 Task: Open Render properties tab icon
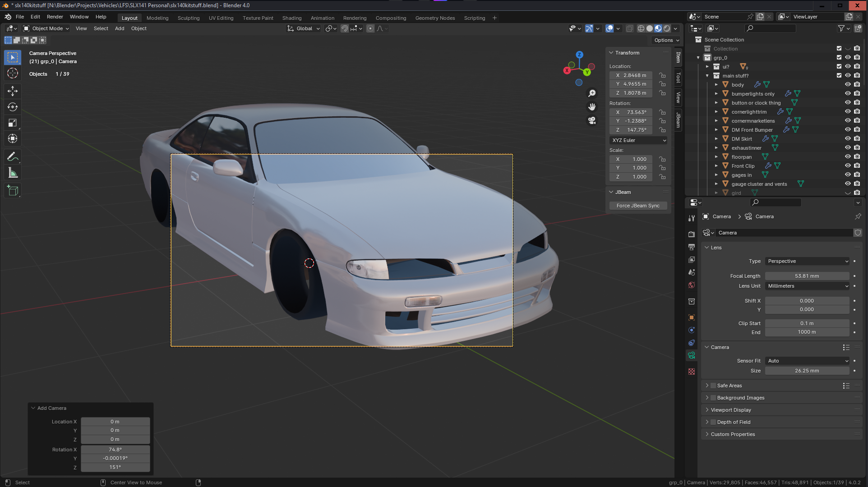tap(692, 234)
